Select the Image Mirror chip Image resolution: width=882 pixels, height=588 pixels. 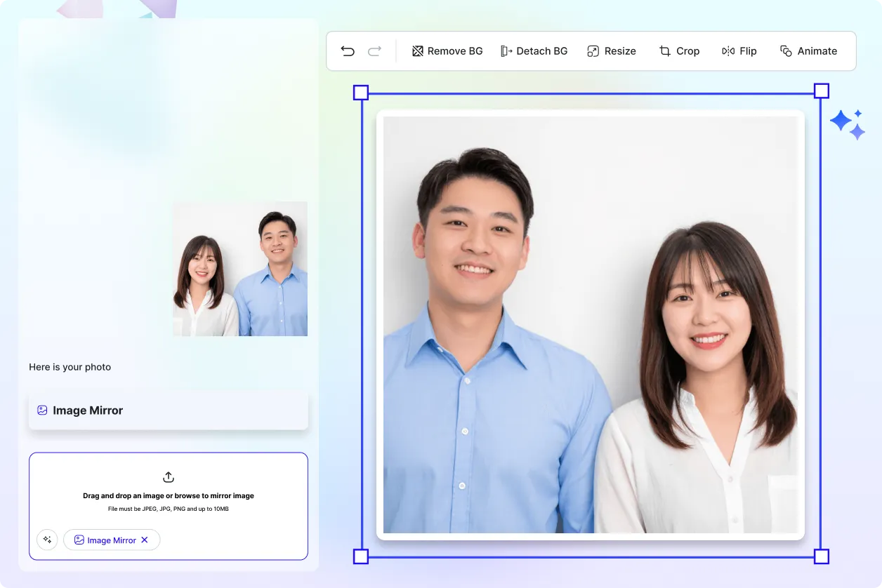coord(104,540)
